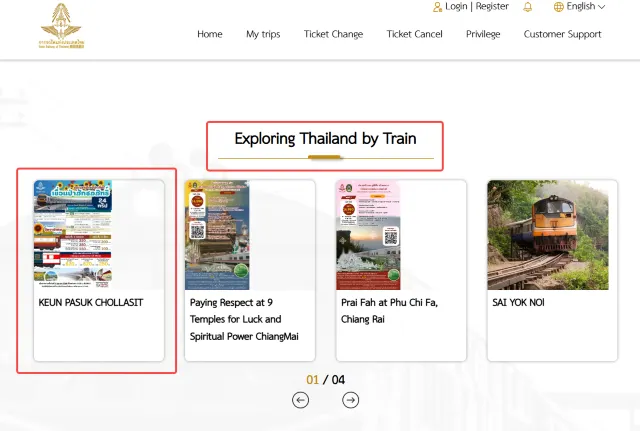Open the Home menu item
The image size is (640, 431).
tap(210, 34)
